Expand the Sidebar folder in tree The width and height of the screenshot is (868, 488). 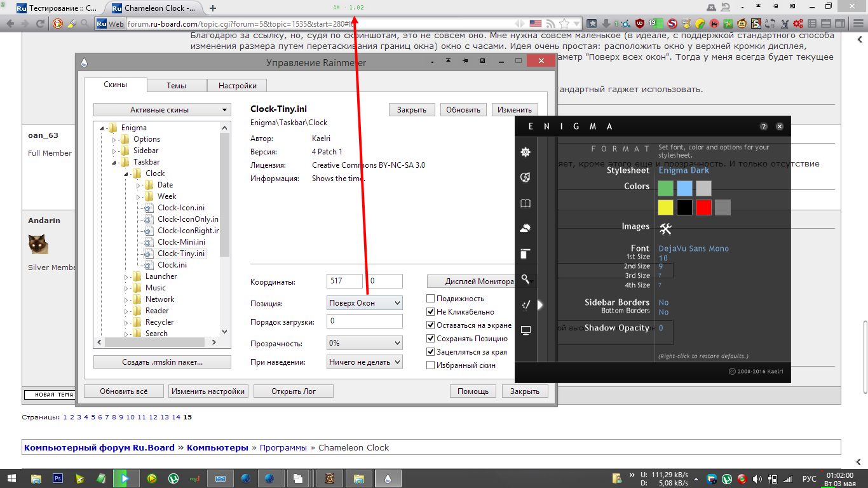[x=115, y=151]
